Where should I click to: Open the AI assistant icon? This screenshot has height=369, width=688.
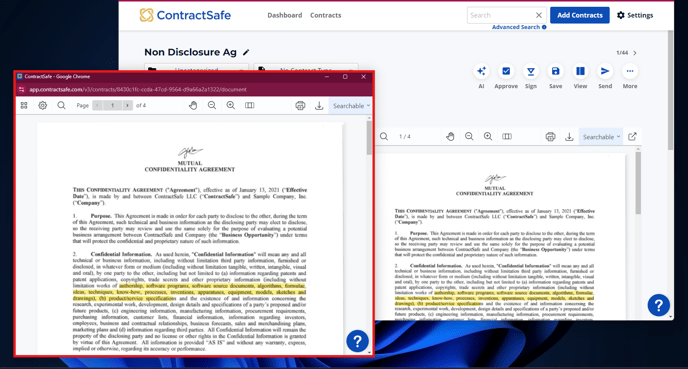(x=481, y=71)
